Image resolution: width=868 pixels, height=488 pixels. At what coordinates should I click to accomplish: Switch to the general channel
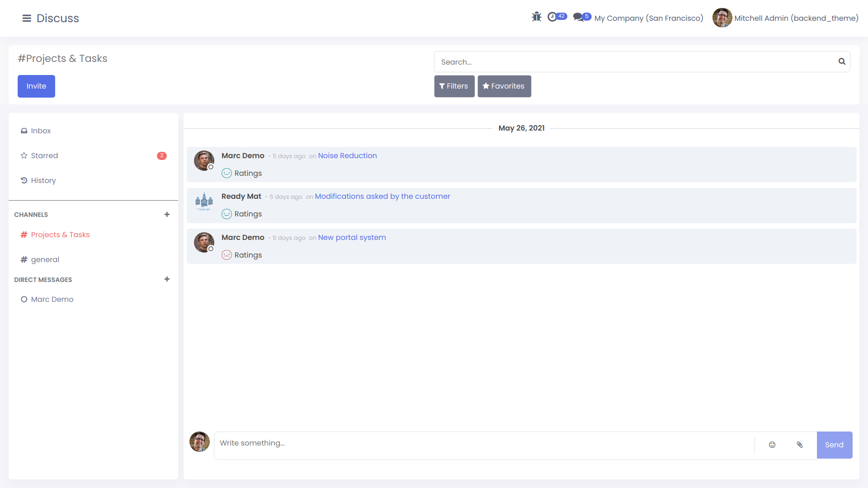tap(45, 259)
